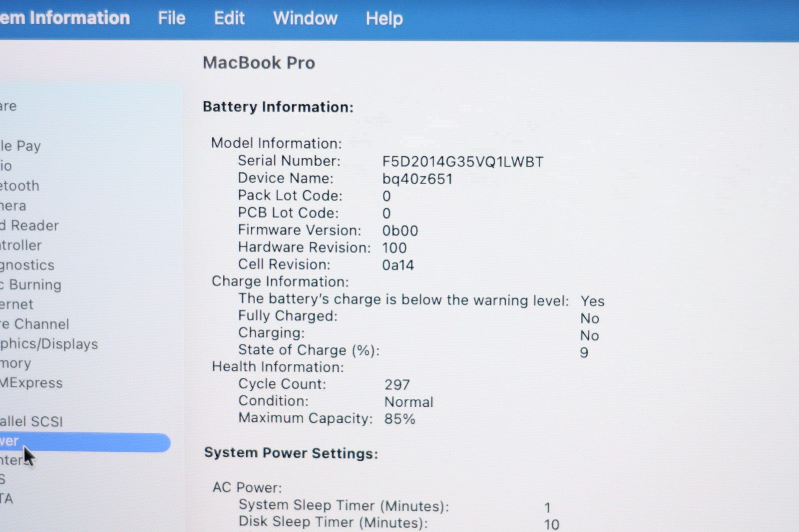Screen dimensions: 799x532
Task: Select Card Reader in the sidebar
Action: (29, 226)
